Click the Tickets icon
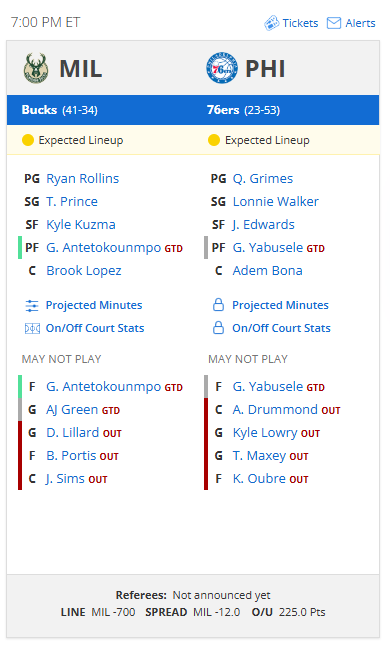Viewport: 390px width, 648px height. click(x=271, y=23)
